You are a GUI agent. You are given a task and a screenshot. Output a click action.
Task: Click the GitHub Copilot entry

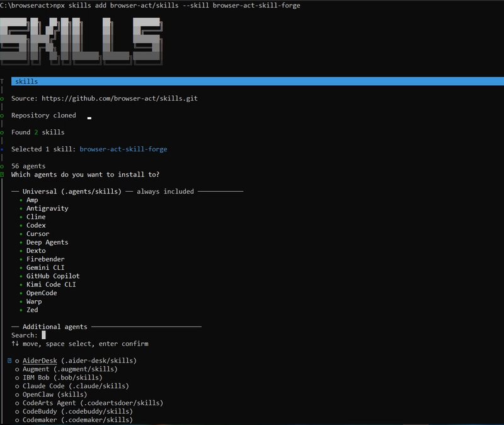(x=53, y=276)
